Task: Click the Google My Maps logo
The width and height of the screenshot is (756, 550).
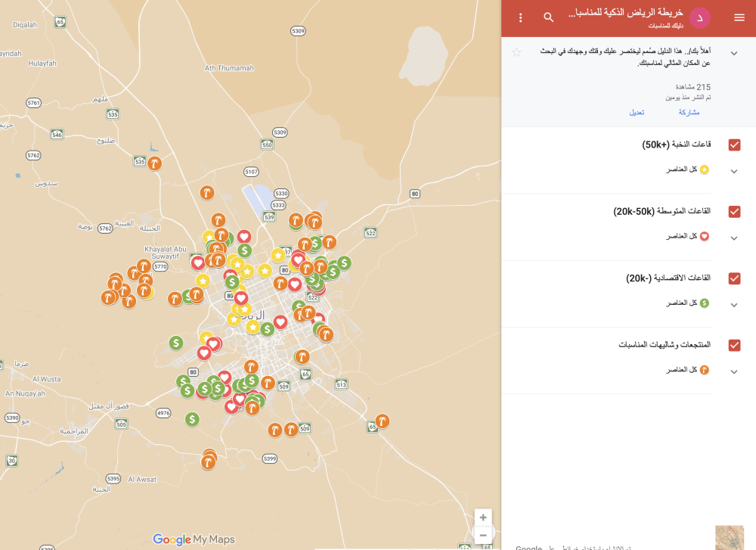Action: point(194,539)
